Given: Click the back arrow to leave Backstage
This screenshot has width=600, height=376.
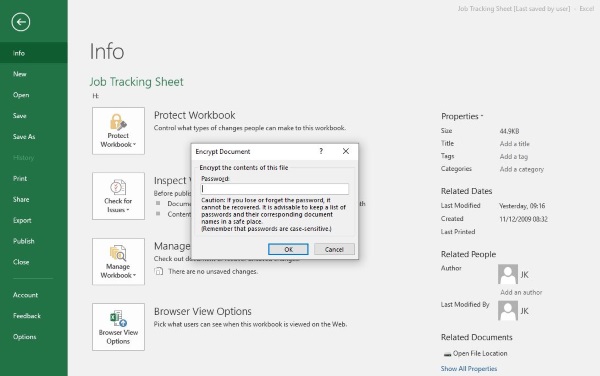Looking at the screenshot, I should tap(21, 22).
